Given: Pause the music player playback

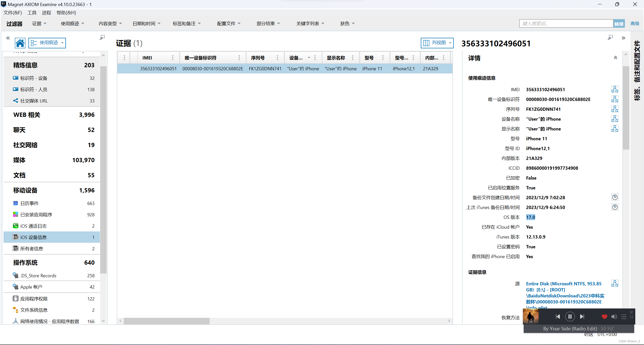Looking at the screenshot, I should click(x=570, y=317).
